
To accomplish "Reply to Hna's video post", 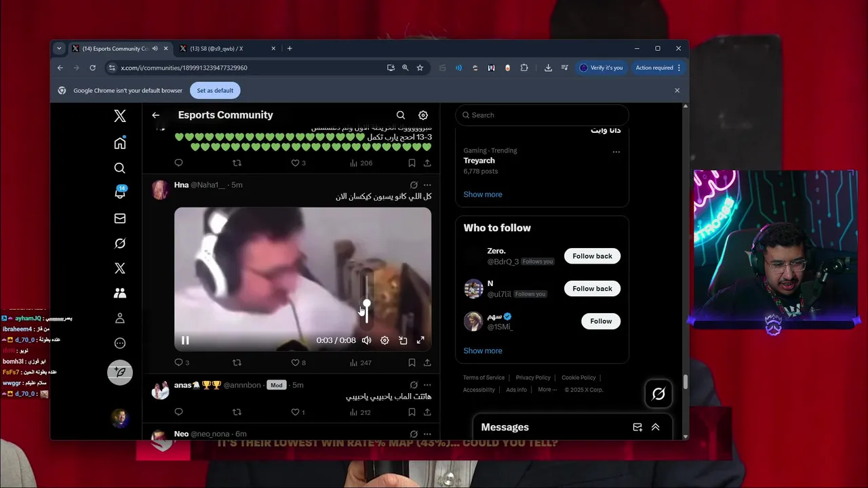I will point(179,363).
